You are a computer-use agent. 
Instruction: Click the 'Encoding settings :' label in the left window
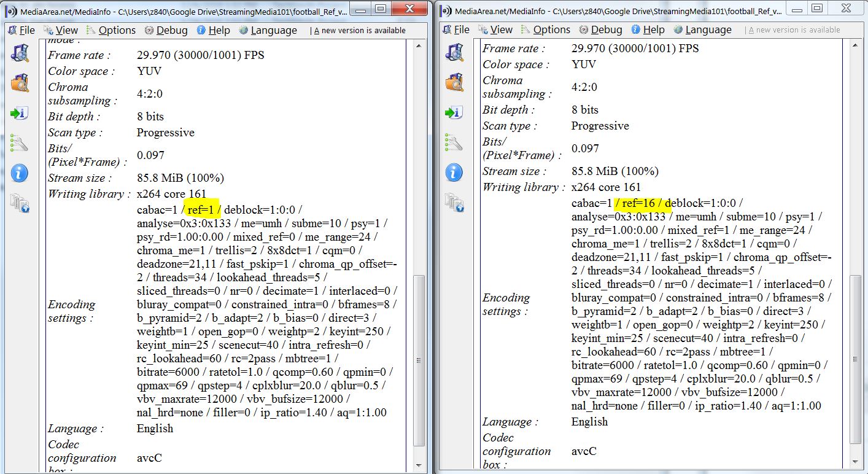[x=72, y=311]
